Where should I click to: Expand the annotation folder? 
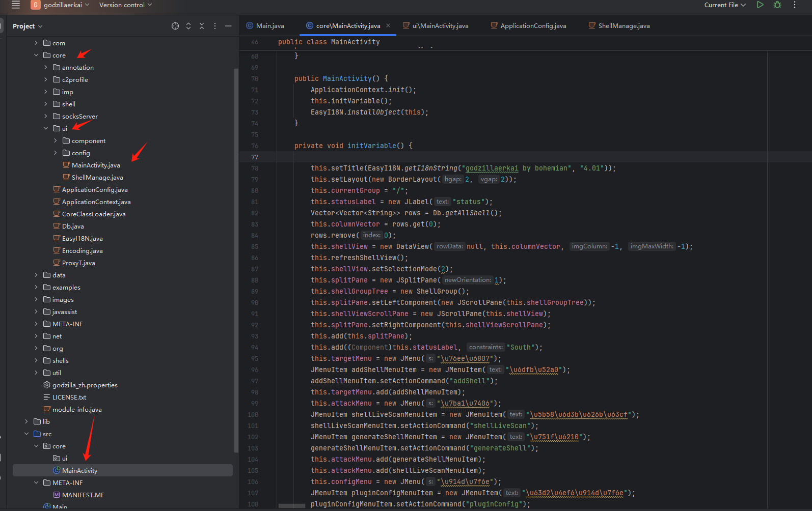pyautogui.click(x=46, y=68)
